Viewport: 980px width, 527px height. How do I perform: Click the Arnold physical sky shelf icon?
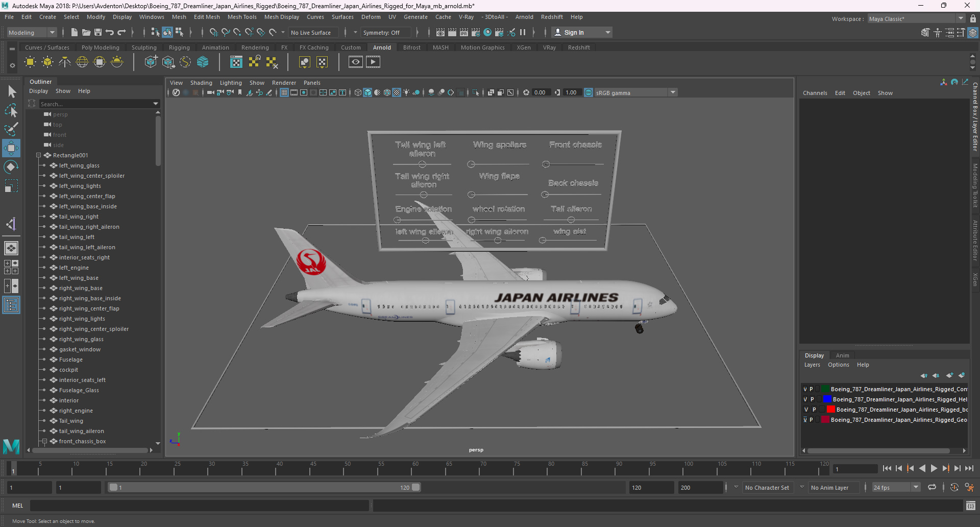tap(117, 62)
